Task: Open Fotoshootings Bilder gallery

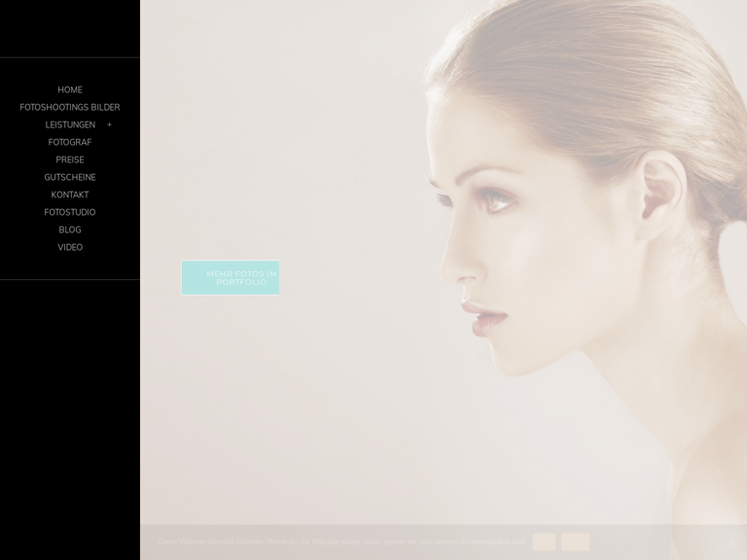Action: (x=70, y=108)
